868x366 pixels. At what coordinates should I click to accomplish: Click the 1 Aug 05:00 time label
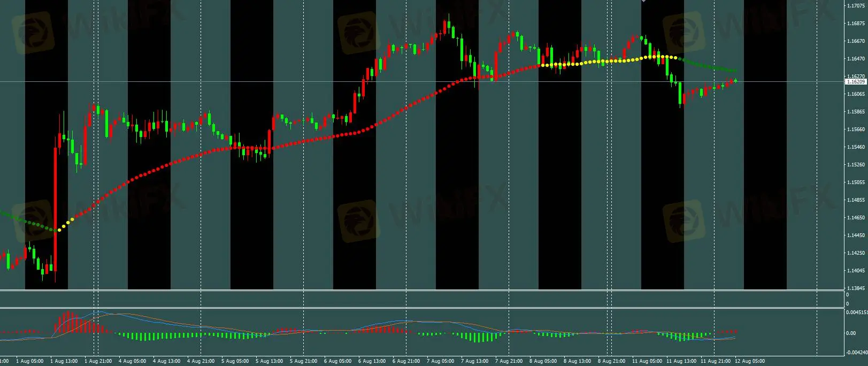tap(30, 361)
